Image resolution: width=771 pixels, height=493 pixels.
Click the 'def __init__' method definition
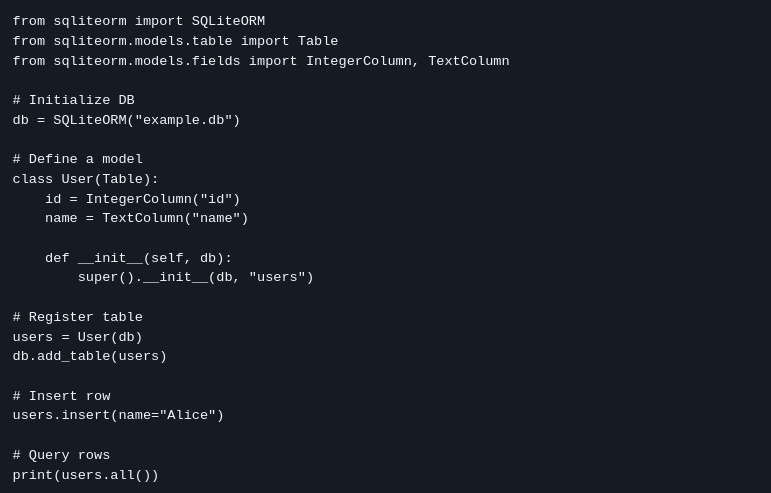(138, 258)
